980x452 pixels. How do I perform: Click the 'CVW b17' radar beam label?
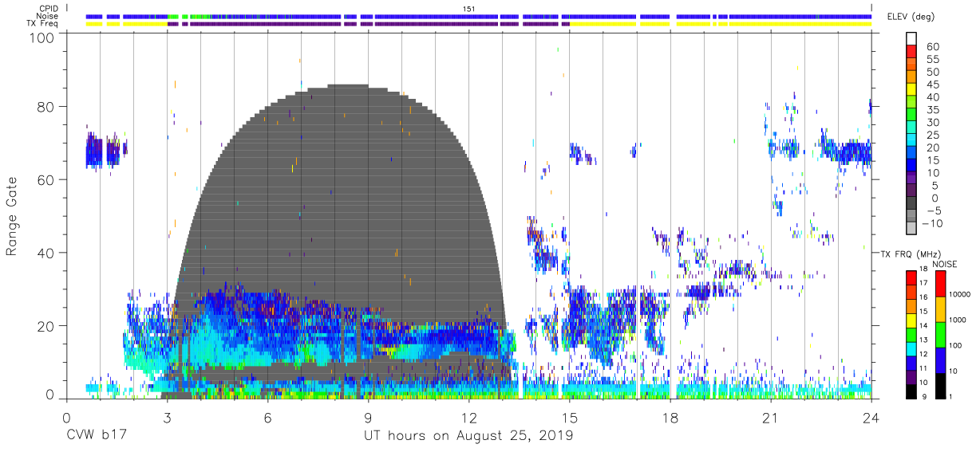click(x=96, y=436)
